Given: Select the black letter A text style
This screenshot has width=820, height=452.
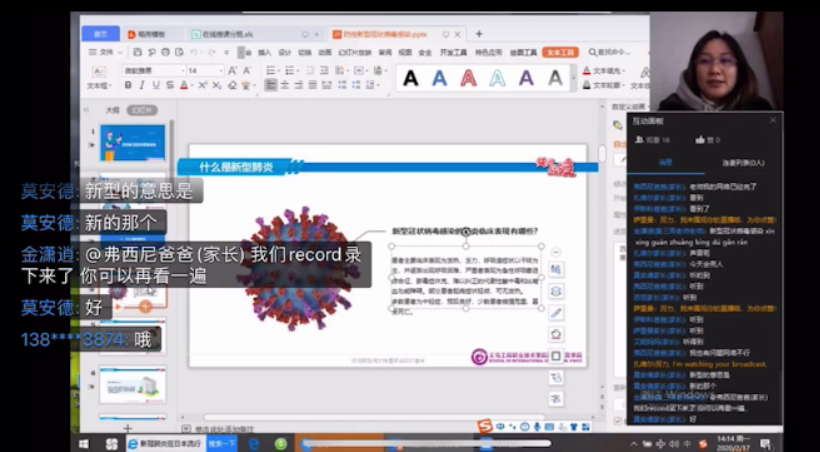Looking at the screenshot, I should point(411,78).
